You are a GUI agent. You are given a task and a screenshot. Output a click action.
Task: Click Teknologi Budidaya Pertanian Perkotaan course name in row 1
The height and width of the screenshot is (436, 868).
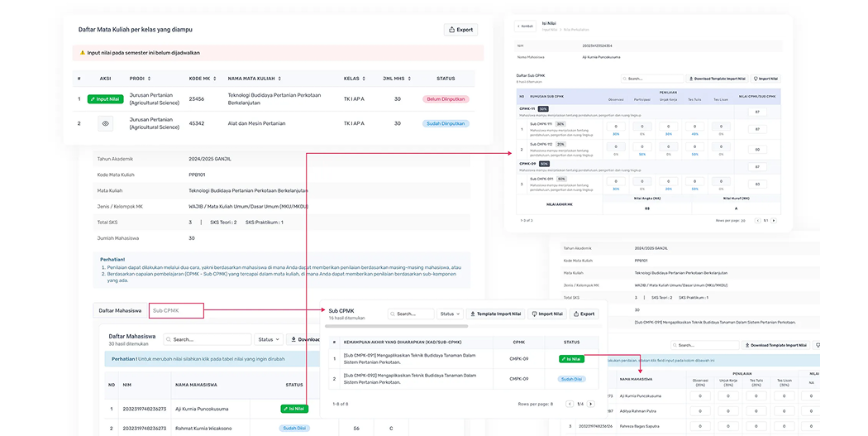coord(274,99)
